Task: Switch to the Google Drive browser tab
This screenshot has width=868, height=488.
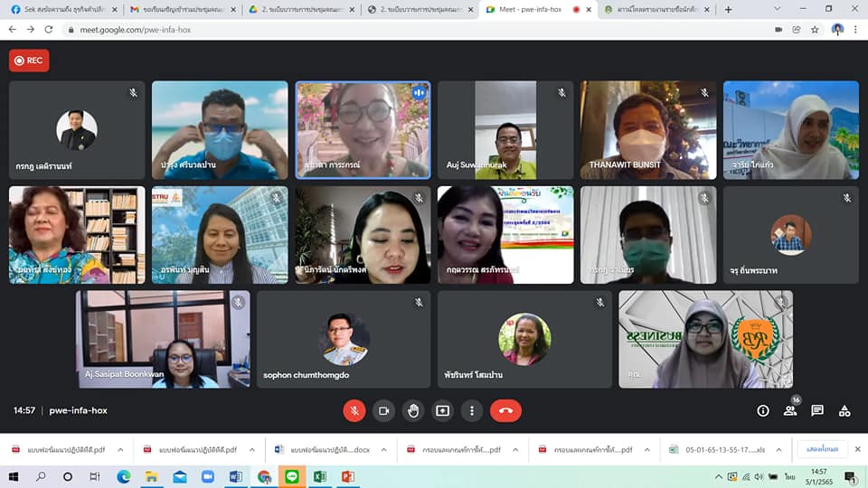Action: coord(301,9)
